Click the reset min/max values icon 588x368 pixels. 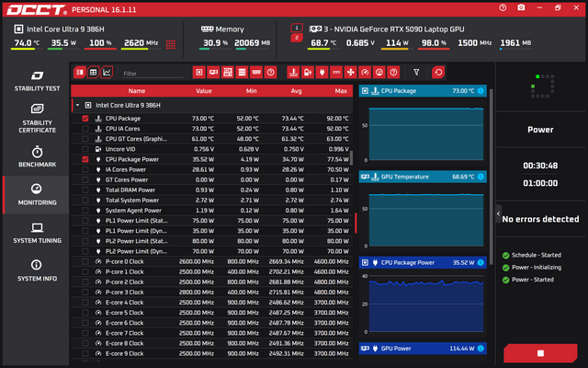pyautogui.click(x=438, y=72)
